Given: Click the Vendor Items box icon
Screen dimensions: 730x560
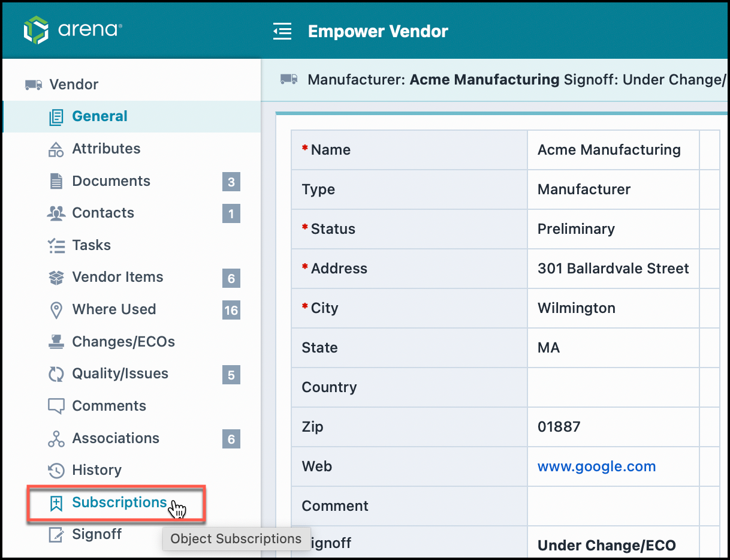Looking at the screenshot, I should click(56, 278).
